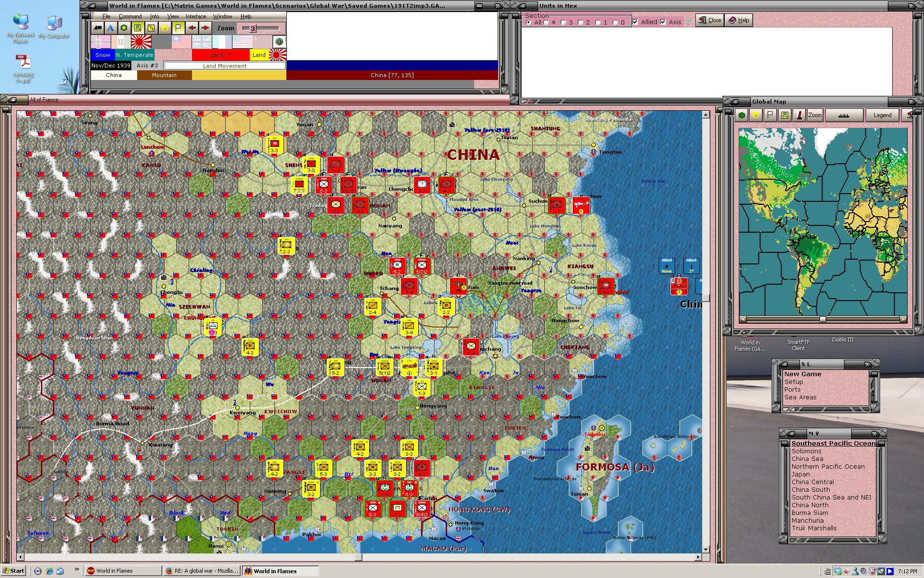Select the Italian flag in the country bar
Image resolution: width=924 pixels, height=578 pixels.
click(x=121, y=42)
